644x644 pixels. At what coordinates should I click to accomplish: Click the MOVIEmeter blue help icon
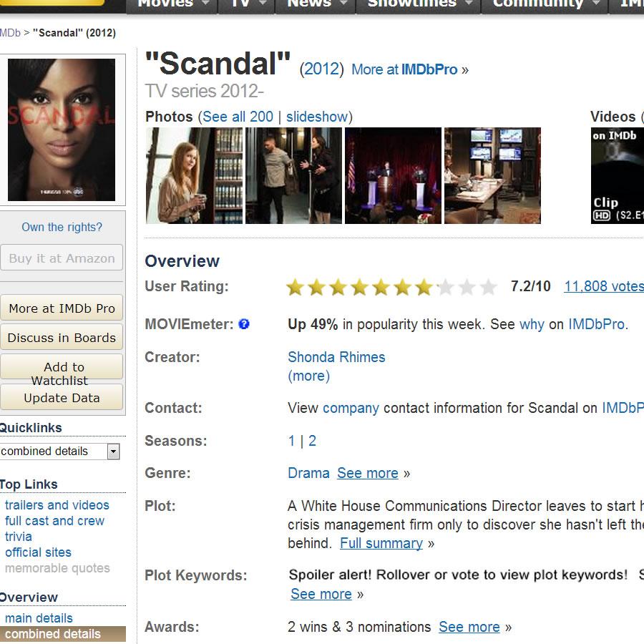[244, 324]
